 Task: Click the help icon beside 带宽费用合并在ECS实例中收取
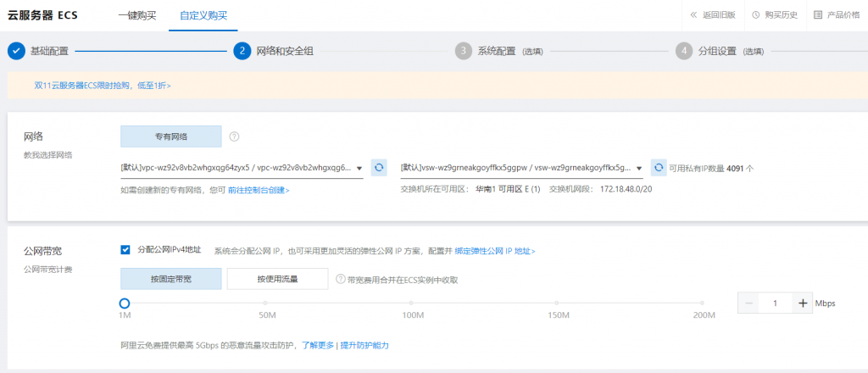point(341,279)
